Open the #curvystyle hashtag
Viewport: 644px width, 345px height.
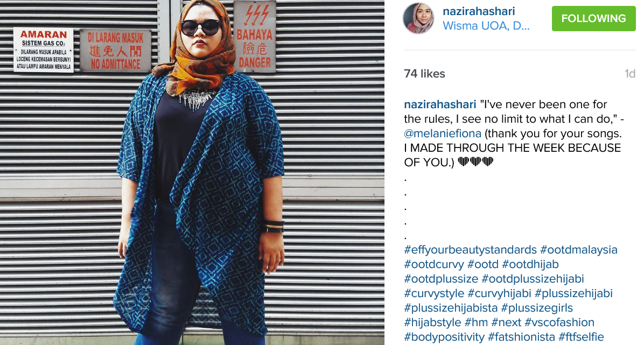coord(434,293)
